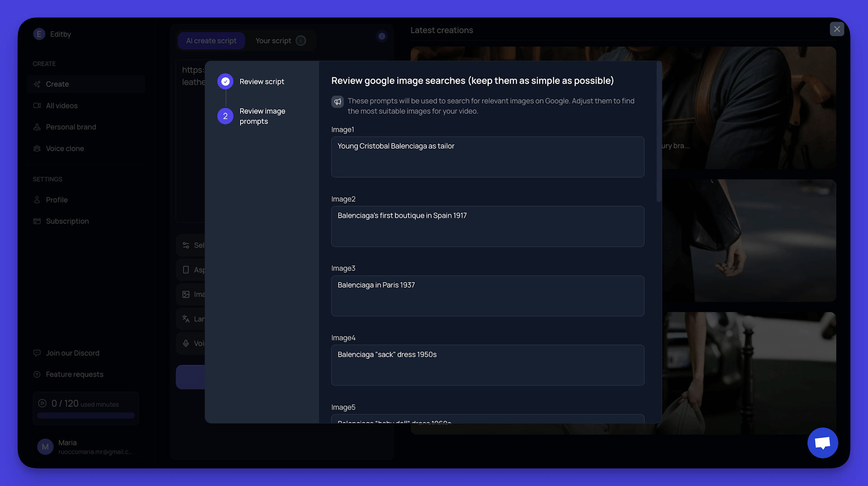868x486 pixels.
Task: Click the Editby logo avatar
Action: pyautogui.click(x=39, y=34)
